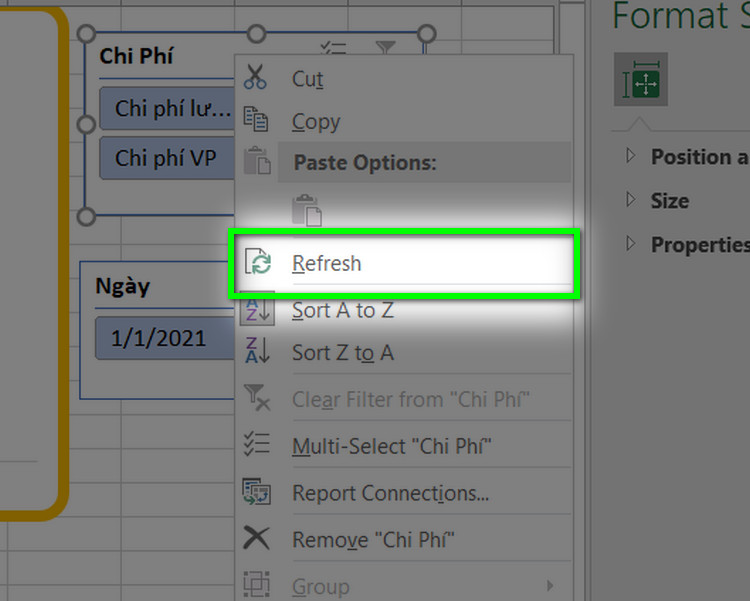This screenshot has height=601, width=750.
Task: Click clear filter funnel on Chi Phí slicer
Action: [386, 47]
